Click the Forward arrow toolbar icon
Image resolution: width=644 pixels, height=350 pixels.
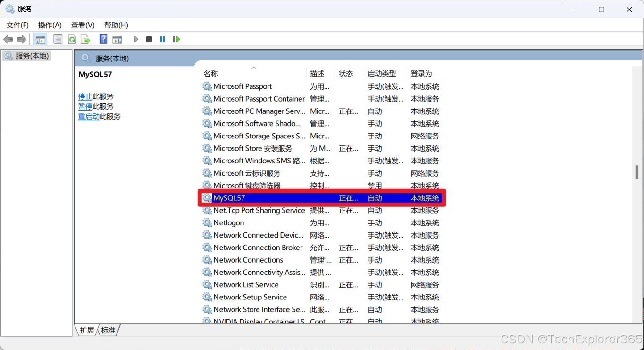pyautogui.click(x=21, y=39)
